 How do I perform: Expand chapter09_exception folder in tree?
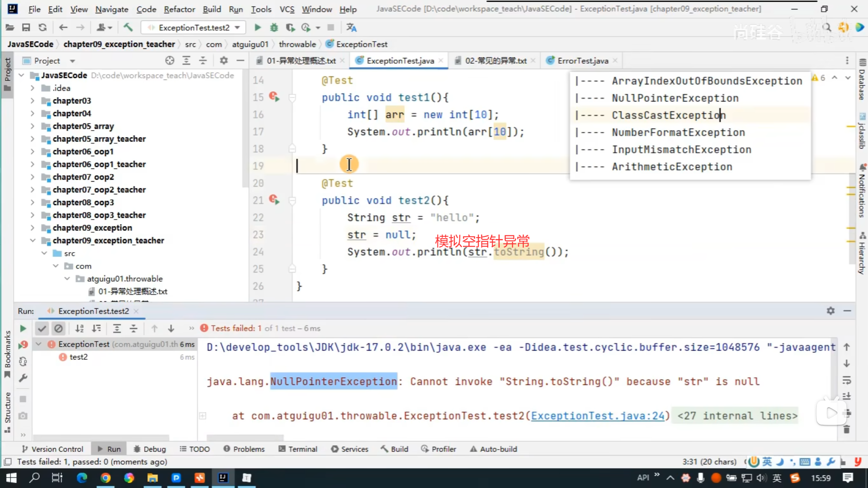[33, 228]
